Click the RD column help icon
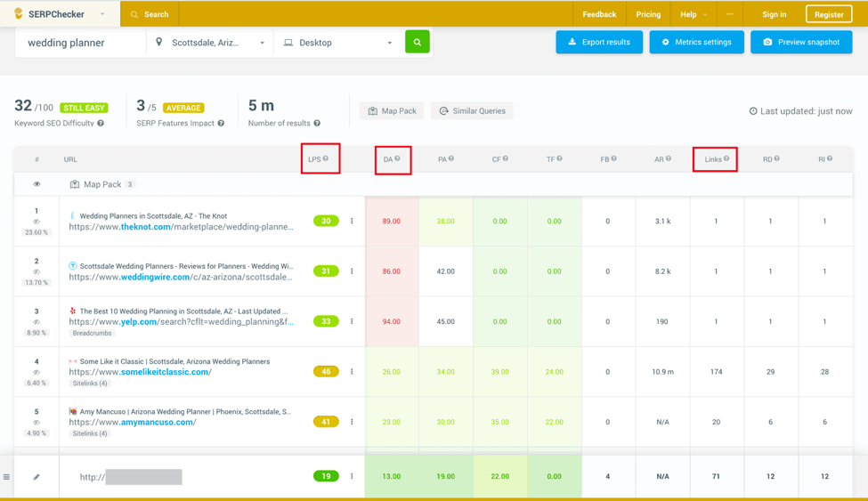868x501 pixels. [x=776, y=158]
